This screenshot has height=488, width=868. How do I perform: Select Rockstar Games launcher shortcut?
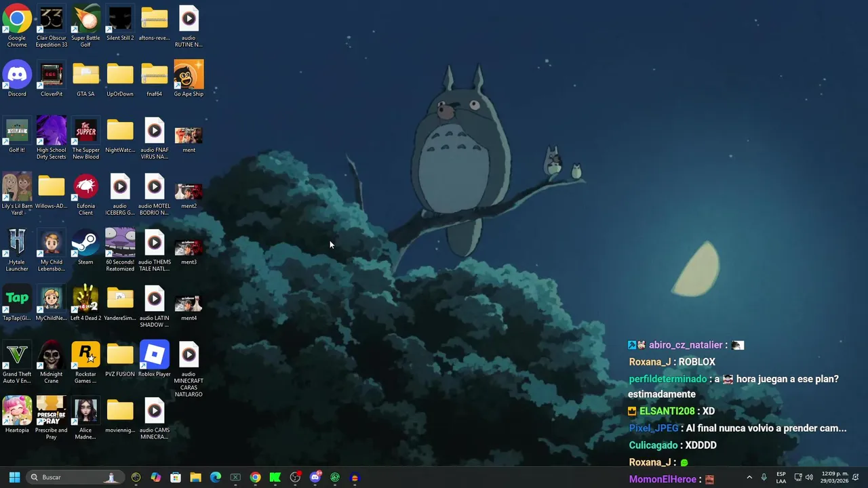[x=85, y=363]
